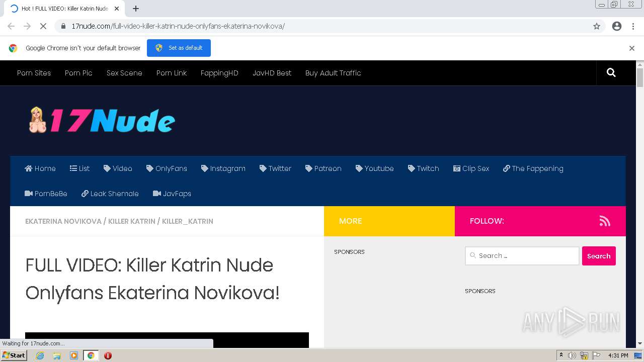Image resolution: width=644 pixels, height=362 pixels.
Task: View site info via the padlock icon
Action: click(63, 26)
